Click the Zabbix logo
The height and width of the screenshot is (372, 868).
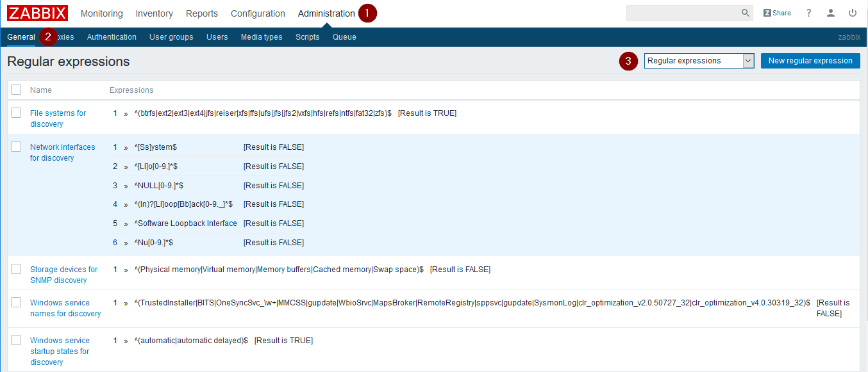pyautogui.click(x=37, y=13)
